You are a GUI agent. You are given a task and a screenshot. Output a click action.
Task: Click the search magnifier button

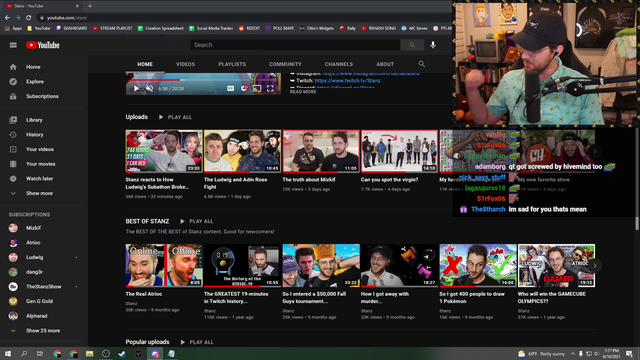[412, 45]
